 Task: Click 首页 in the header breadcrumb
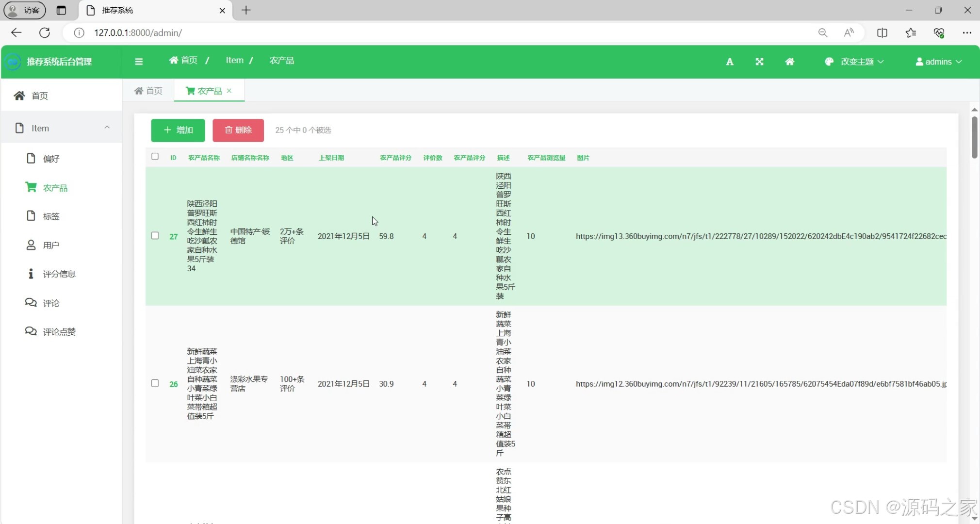pos(183,60)
